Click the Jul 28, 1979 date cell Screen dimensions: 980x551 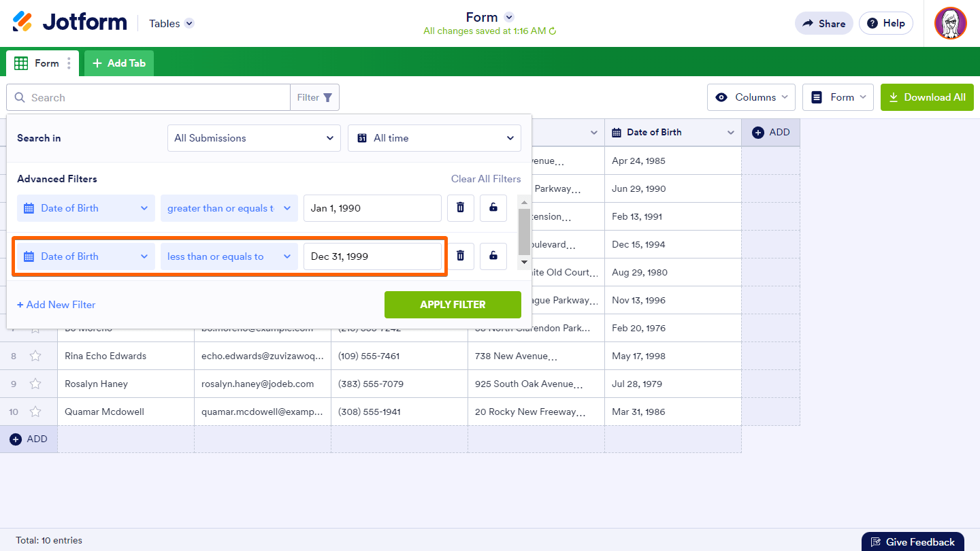click(673, 384)
